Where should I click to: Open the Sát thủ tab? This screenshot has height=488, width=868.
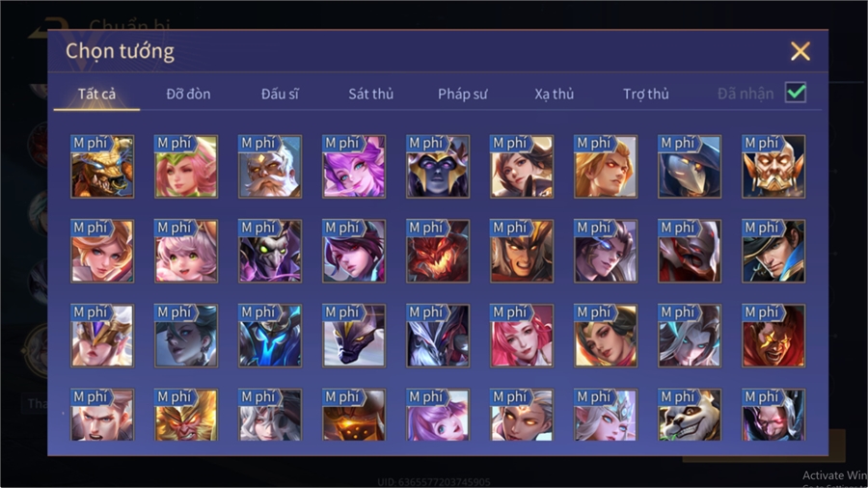(371, 95)
